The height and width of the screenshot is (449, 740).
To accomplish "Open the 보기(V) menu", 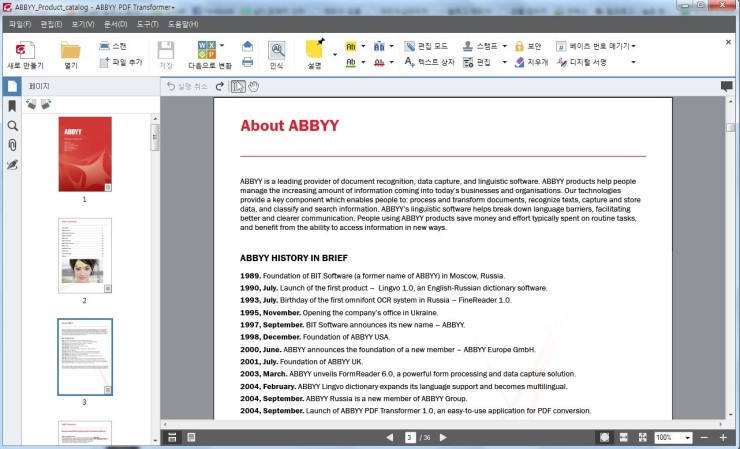I will coord(83,24).
